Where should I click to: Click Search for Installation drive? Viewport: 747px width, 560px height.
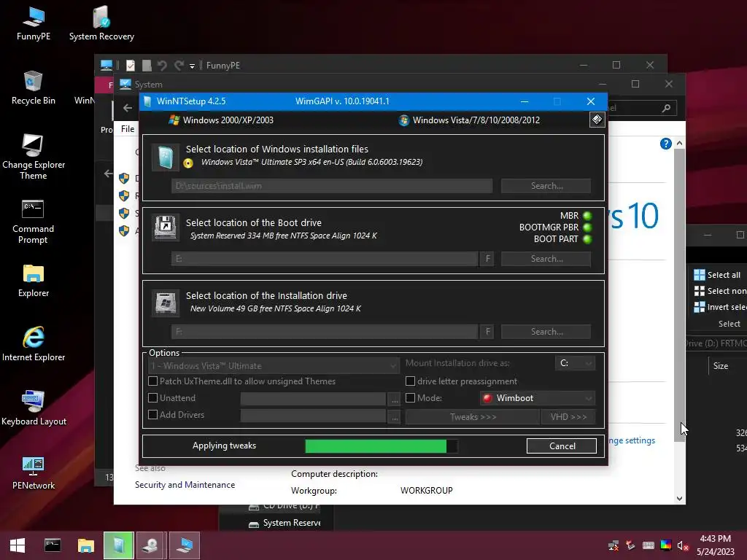546,332
